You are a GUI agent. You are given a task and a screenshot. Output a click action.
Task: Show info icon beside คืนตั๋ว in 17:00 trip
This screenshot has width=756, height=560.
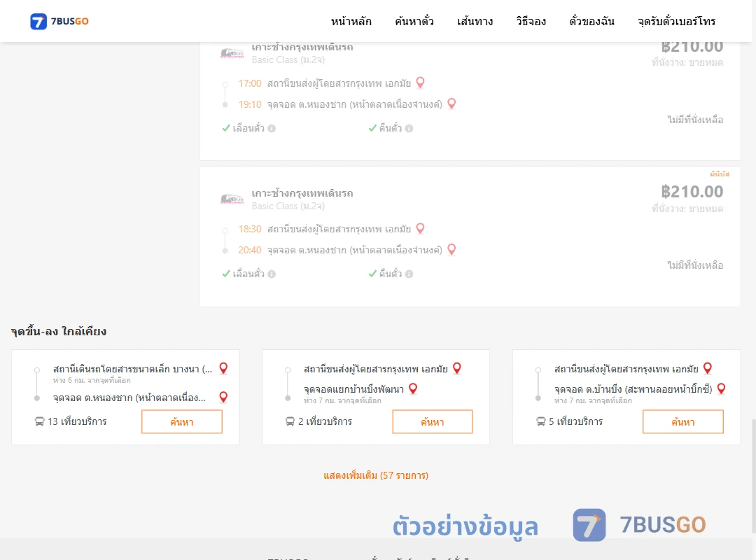(409, 128)
